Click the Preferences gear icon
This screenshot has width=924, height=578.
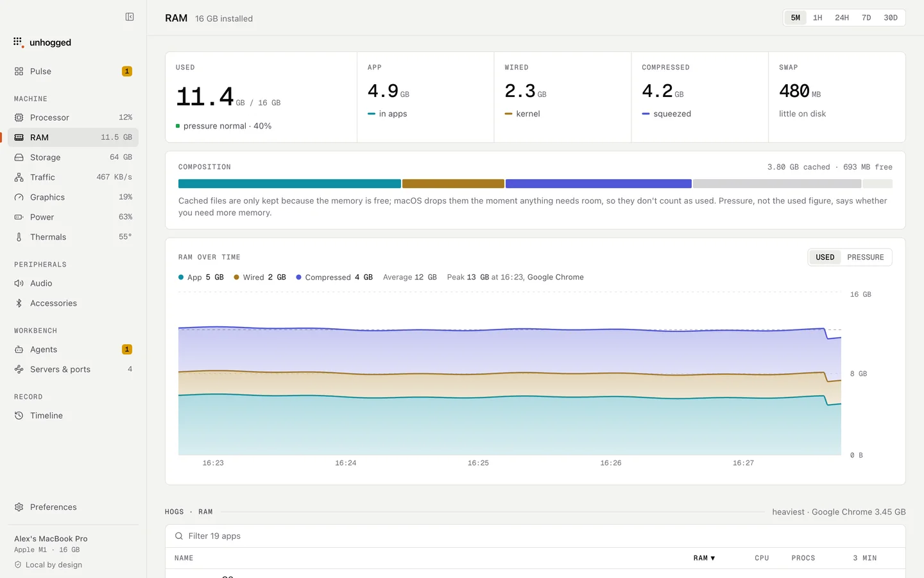pos(19,507)
